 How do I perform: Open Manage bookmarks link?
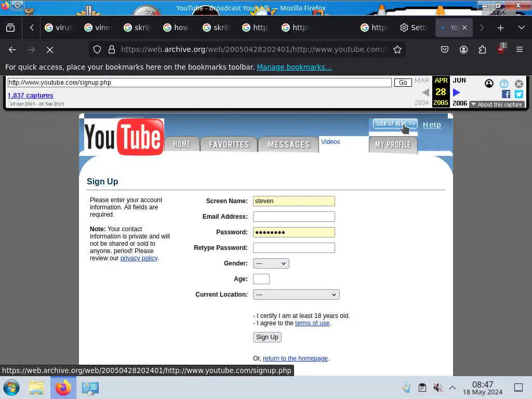point(294,67)
